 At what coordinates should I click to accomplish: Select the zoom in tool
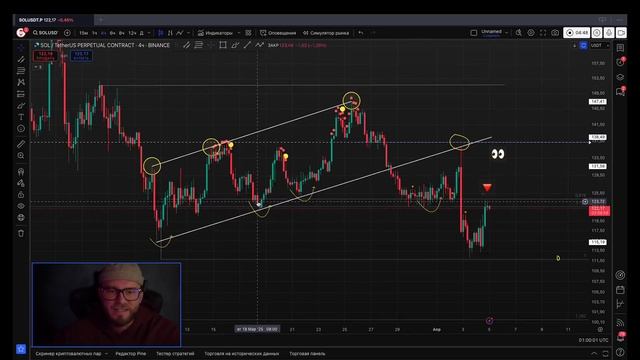tap(21, 156)
